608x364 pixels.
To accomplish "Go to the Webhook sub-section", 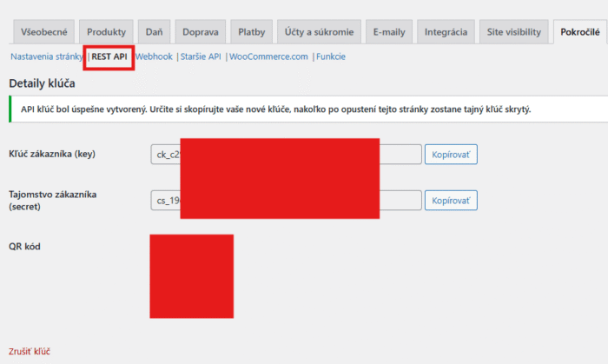I will click(x=154, y=56).
